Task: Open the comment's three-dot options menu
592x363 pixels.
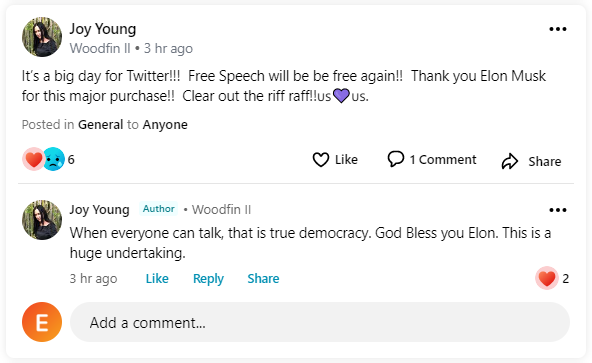Action: [558, 210]
